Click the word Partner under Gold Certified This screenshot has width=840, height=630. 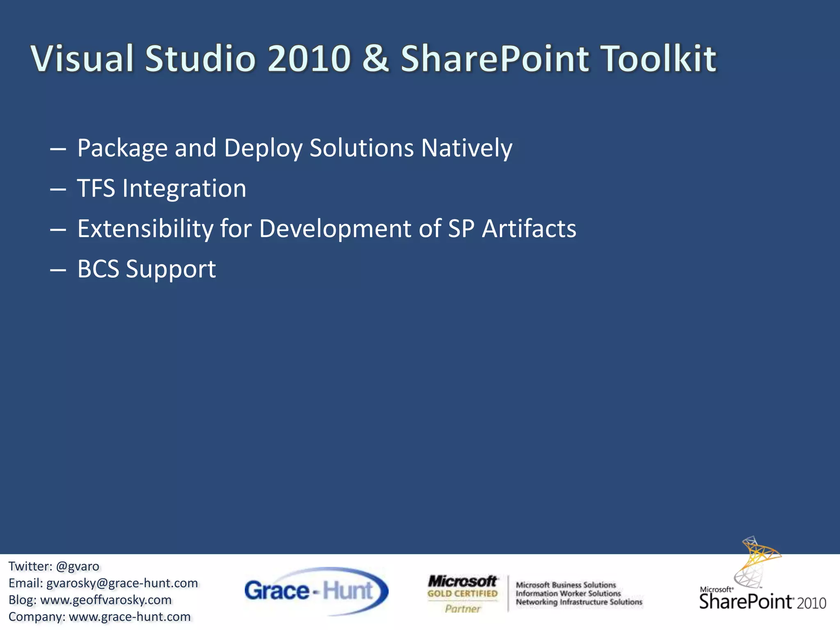pyautogui.click(x=463, y=609)
